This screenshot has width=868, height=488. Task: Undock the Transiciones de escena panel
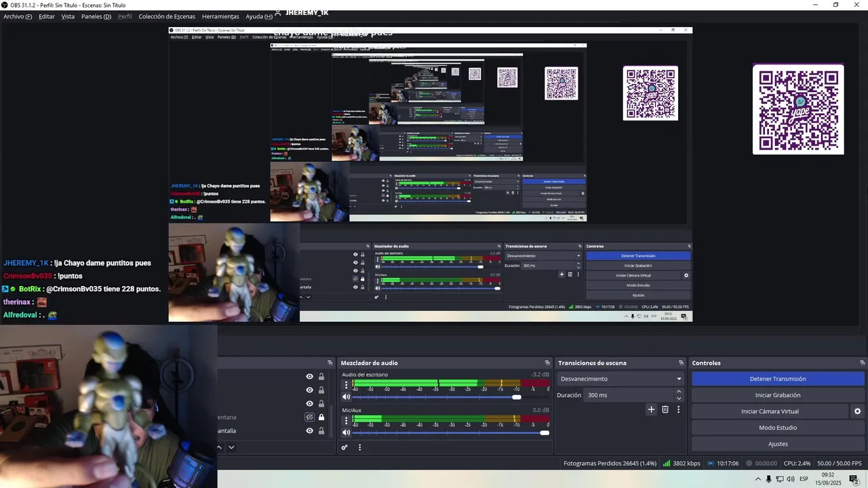(681, 363)
